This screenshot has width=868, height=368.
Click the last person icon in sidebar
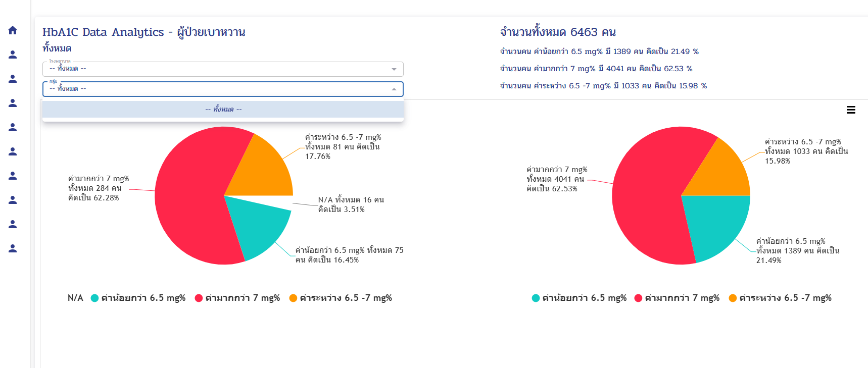tap(13, 248)
